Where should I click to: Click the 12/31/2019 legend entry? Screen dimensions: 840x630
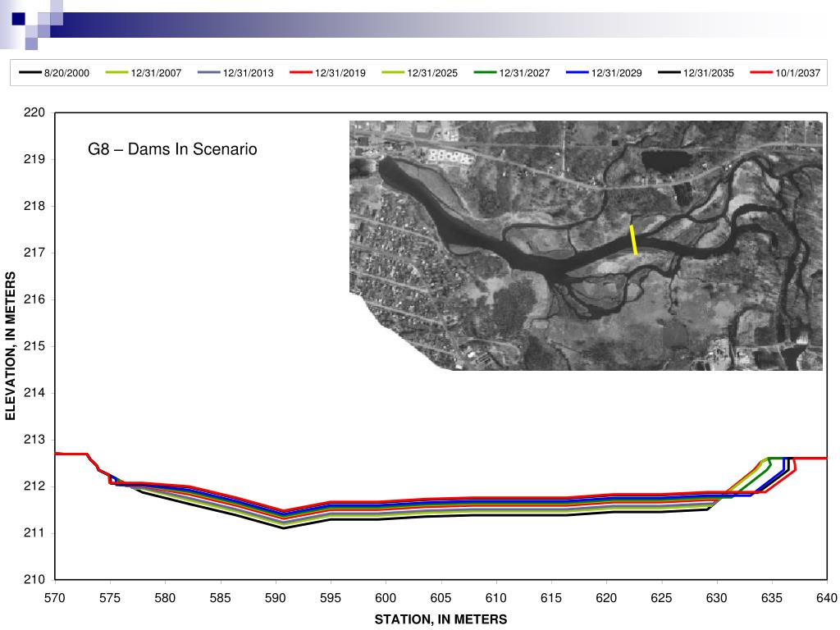point(328,73)
